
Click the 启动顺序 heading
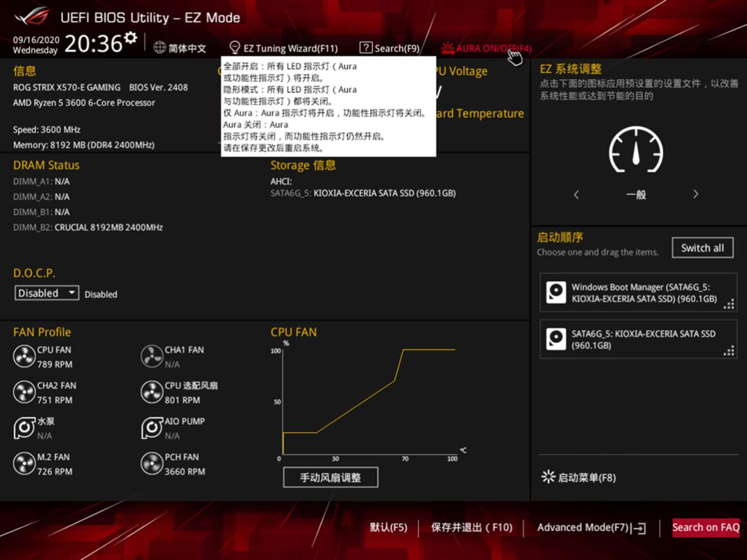click(560, 238)
